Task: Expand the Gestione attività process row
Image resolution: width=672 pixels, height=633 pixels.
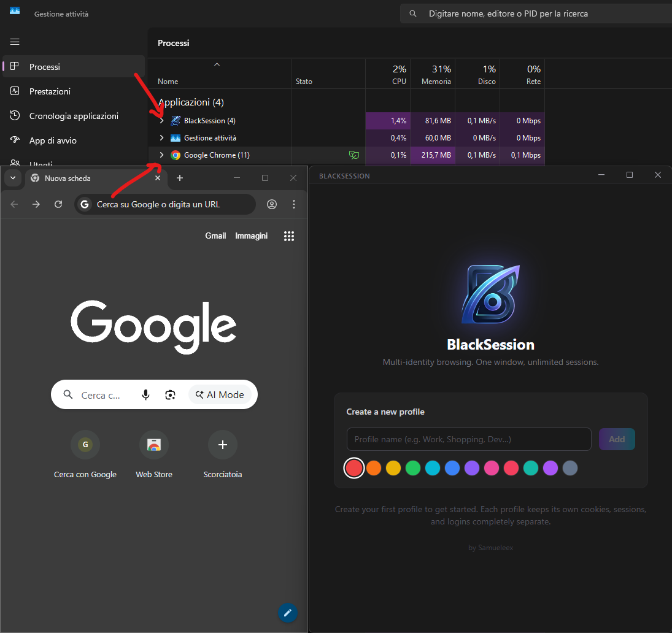Action: [161, 138]
